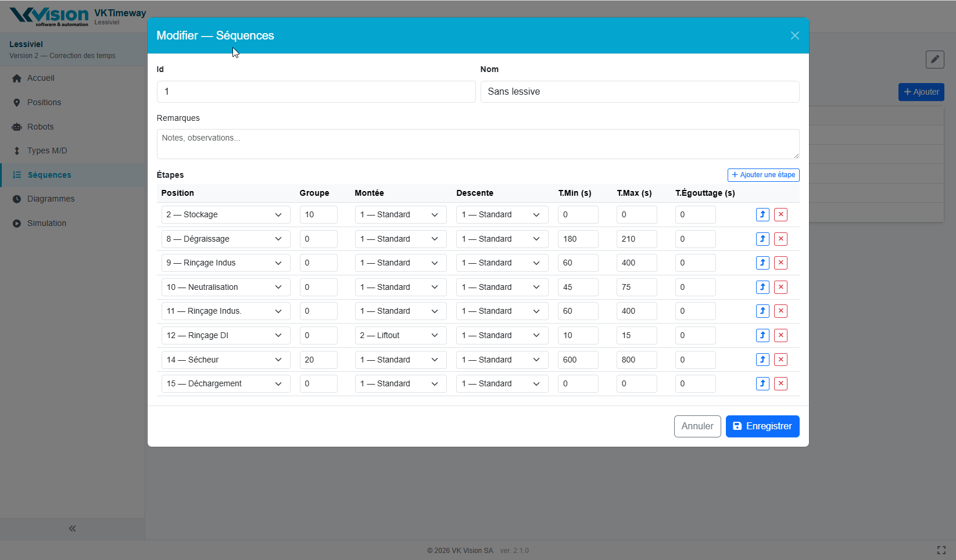This screenshot has height=560, width=956.
Task: Click Ajouter une étape button
Action: point(763,175)
